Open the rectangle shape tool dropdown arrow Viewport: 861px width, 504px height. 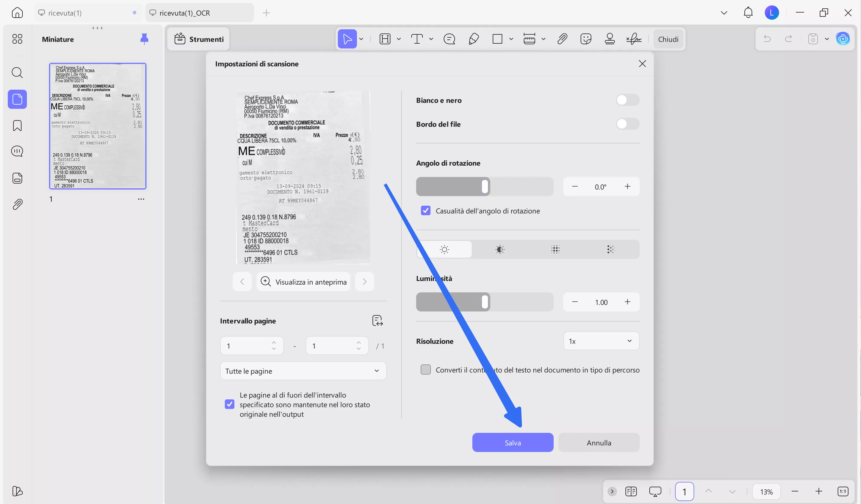[511, 39]
